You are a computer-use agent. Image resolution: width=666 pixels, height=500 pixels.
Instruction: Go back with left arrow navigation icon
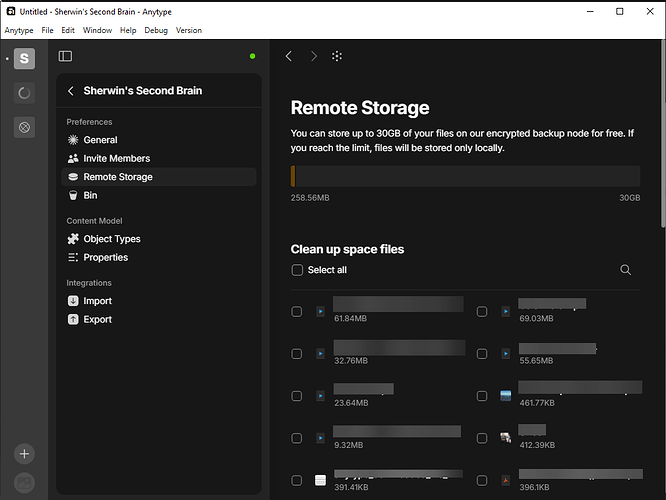[289, 56]
